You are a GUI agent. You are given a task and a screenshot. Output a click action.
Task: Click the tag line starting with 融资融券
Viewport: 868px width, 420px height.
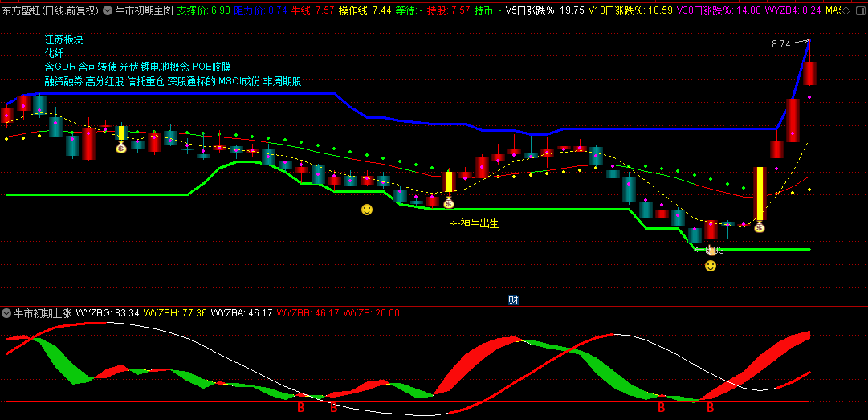(x=173, y=81)
